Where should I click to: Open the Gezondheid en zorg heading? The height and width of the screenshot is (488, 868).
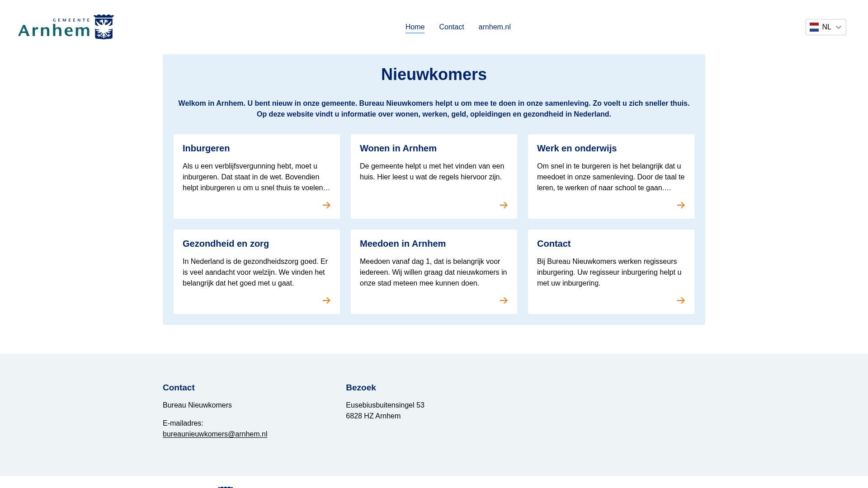226,244
